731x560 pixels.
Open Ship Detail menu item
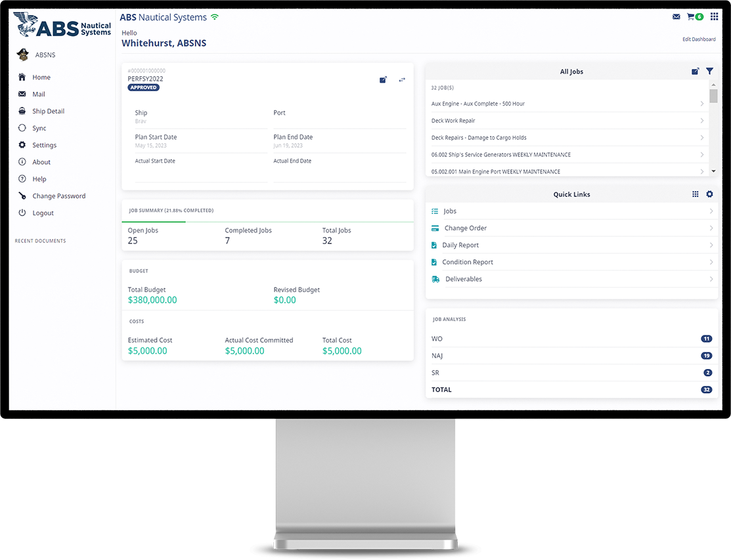49,111
